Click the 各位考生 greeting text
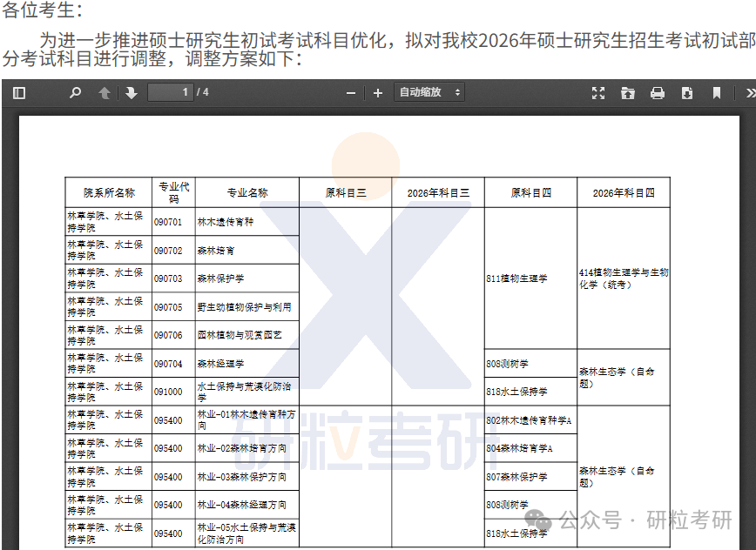This screenshot has height=550, width=756. click(43, 10)
